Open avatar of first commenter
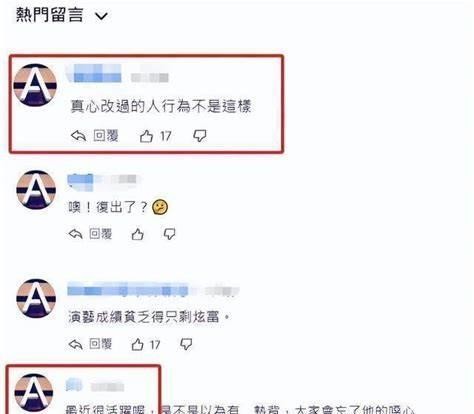The width and height of the screenshot is (474, 414). click(35, 85)
